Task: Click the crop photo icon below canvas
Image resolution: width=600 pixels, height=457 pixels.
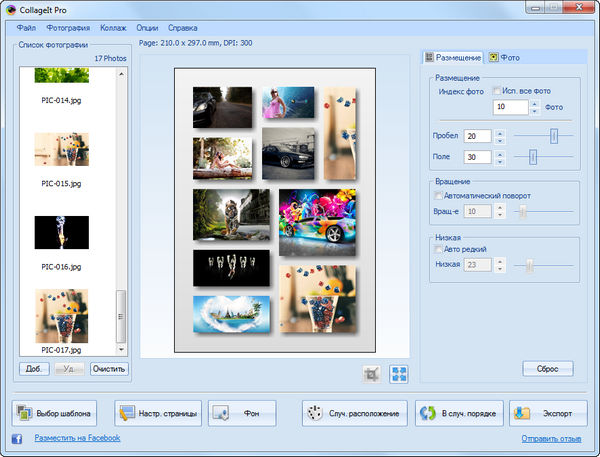Action: 373,373
